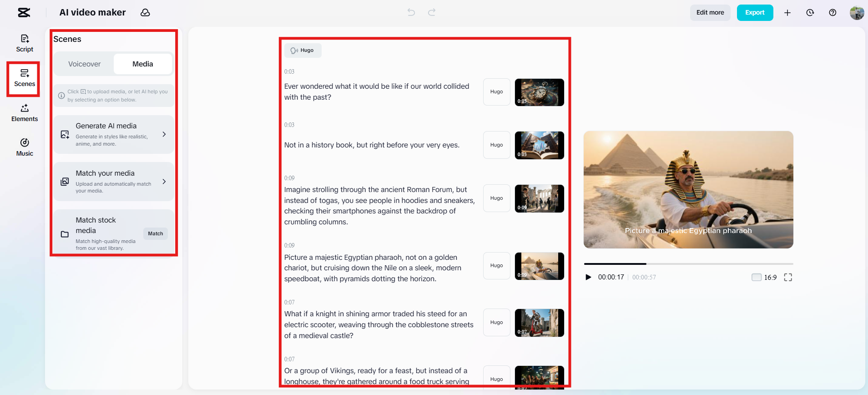Screen dimensions: 868x395
Task: Enter fullscreen preview mode
Action: point(788,277)
